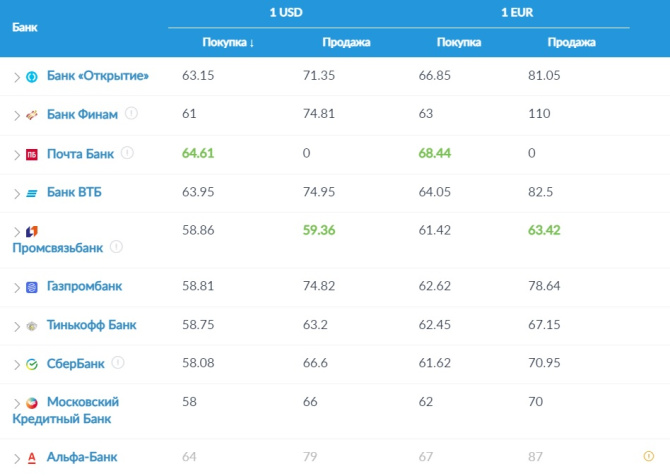Click the Alfa-Bank red letter logo
The height and width of the screenshot is (476, 670).
pos(32,458)
